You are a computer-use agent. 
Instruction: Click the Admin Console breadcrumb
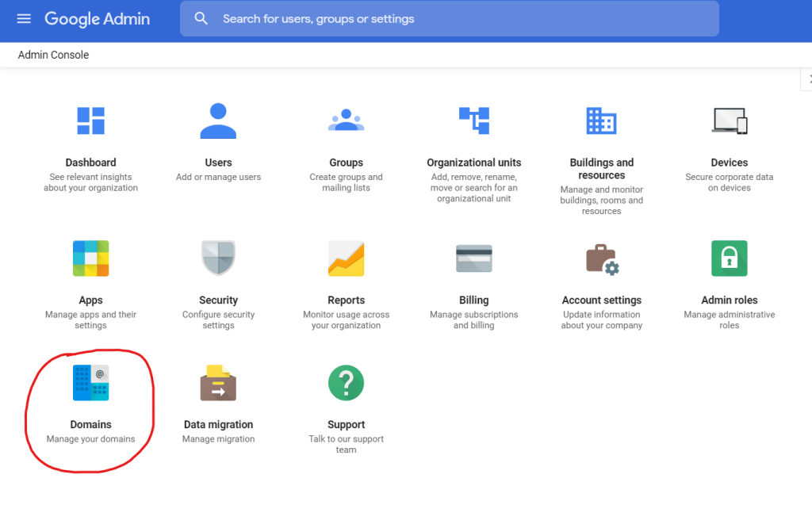pyautogui.click(x=53, y=55)
